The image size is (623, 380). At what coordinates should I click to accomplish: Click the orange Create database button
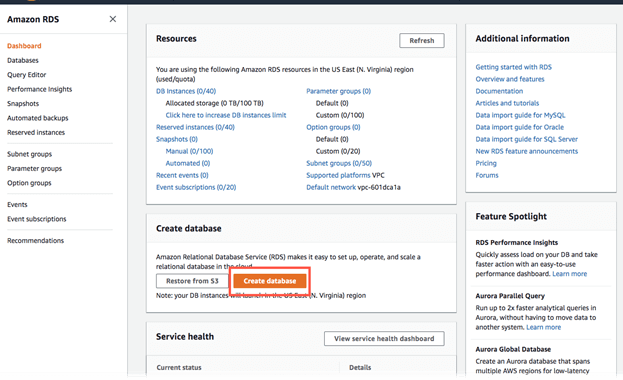pos(270,281)
